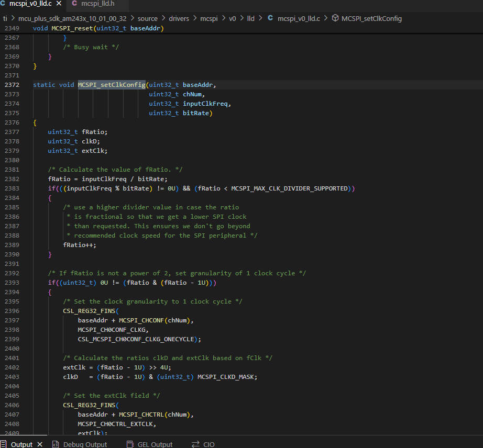
Task: Click 'chNum' parameter on line 2373
Action: (x=192, y=94)
